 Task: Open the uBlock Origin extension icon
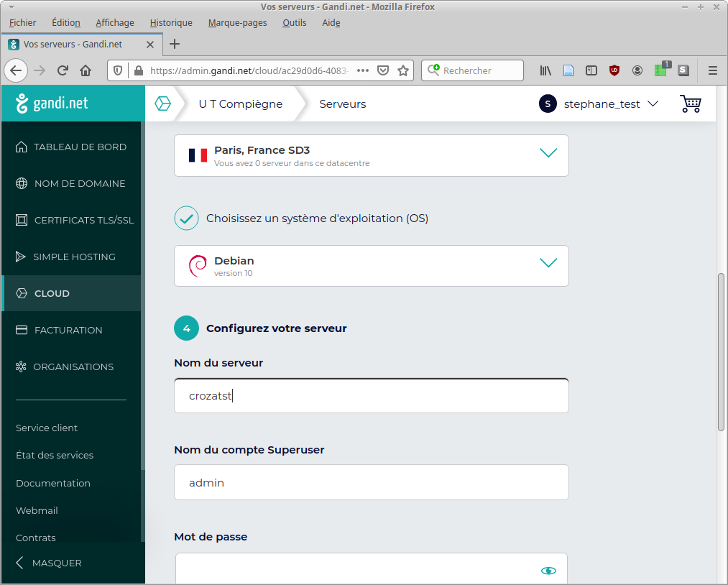tap(614, 70)
